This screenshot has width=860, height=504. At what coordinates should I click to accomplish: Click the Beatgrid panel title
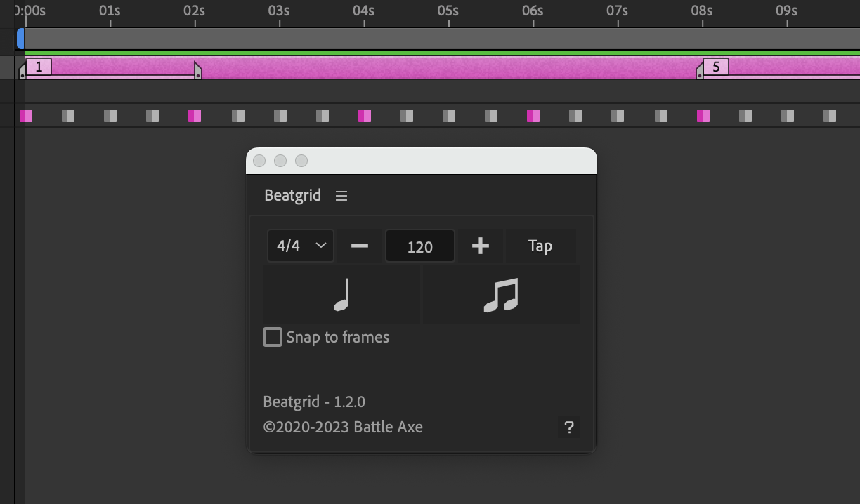click(292, 195)
